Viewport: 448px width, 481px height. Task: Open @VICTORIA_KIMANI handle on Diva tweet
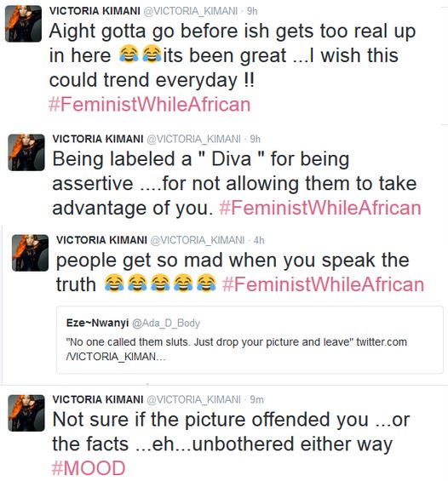click(193, 140)
